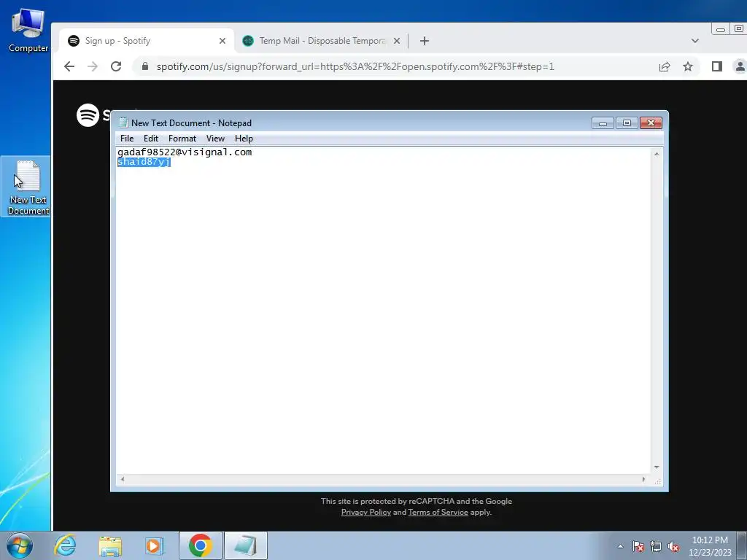Image resolution: width=747 pixels, height=560 pixels.
Task: Open the Windows Start menu
Action: click(x=19, y=545)
